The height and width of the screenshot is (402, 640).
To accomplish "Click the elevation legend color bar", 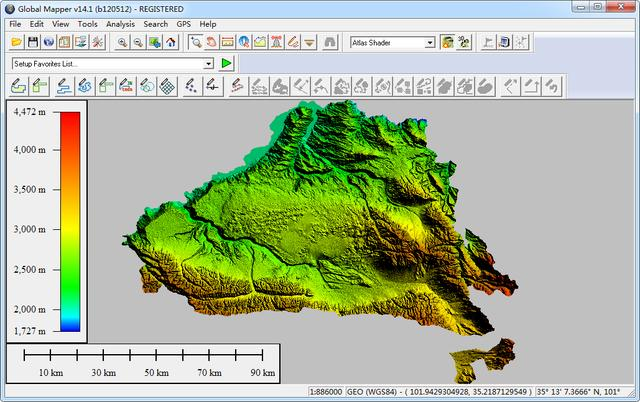I will click(x=69, y=220).
